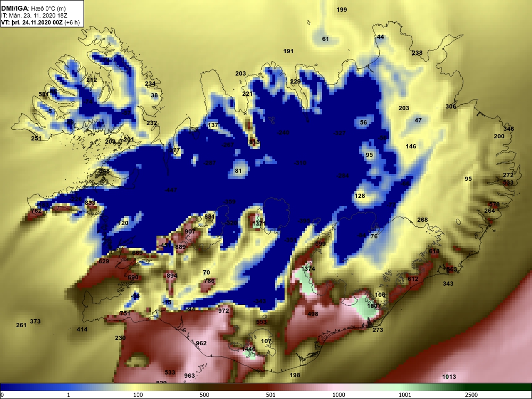Viewport: 532px width, 399px height.
Task: Click the value 137 on the map
Action: (x=213, y=125)
